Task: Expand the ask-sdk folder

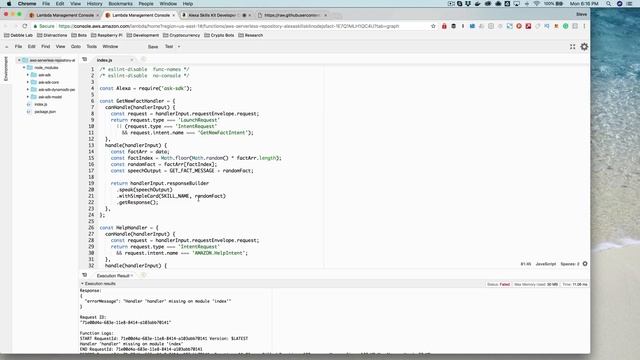Action: pyautogui.click(x=28, y=75)
